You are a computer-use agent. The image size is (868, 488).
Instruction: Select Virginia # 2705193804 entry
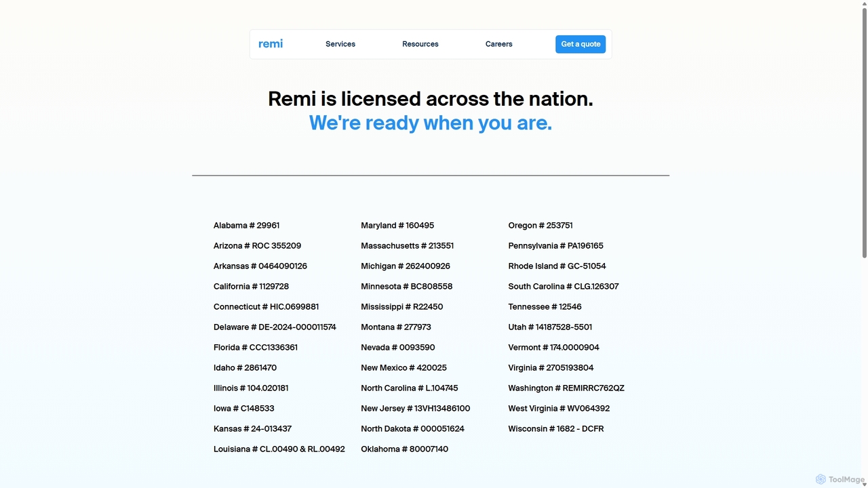click(551, 368)
